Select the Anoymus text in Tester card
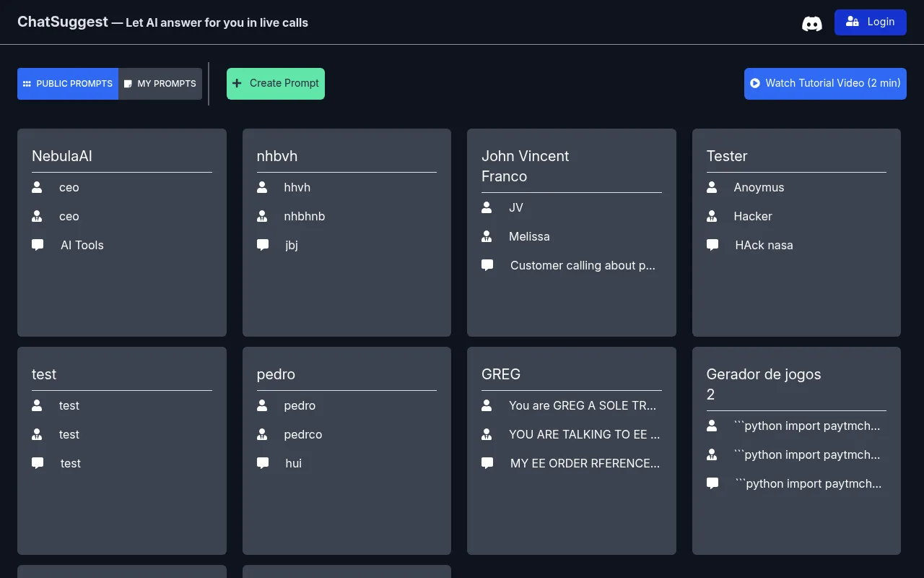The height and width of the screenshot is (578, 924). [759, 187]
